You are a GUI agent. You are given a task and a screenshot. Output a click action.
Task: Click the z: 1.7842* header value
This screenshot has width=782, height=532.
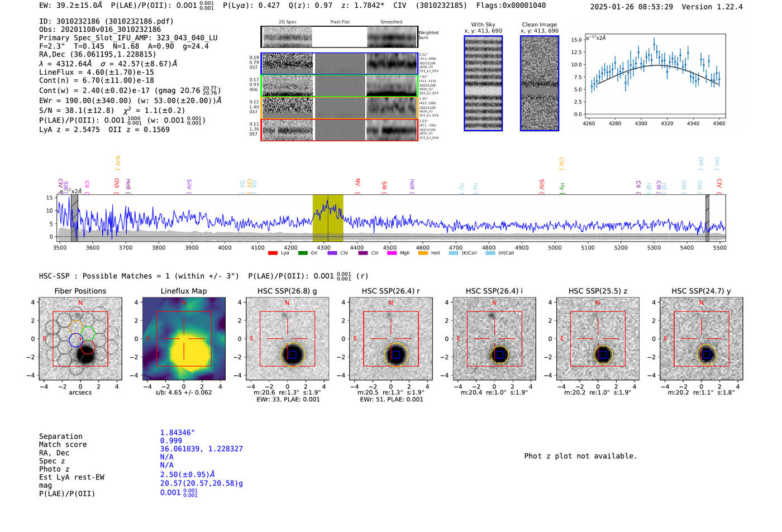pyautogui.click(x=363, y=5)
